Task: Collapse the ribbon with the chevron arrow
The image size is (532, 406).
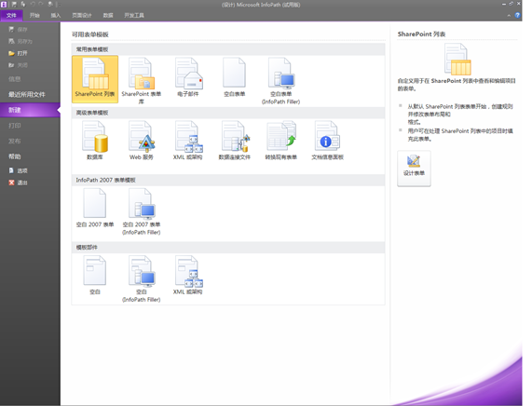Action: coord(509,15)
